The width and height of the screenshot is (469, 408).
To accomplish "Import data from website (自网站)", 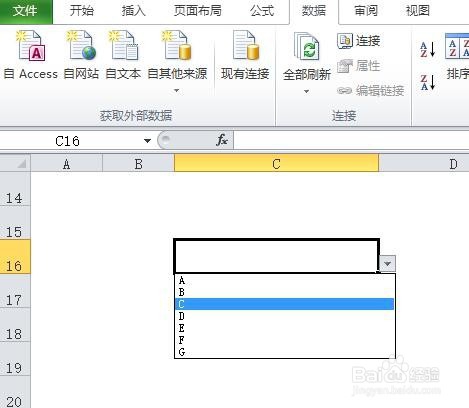I will click(x=81, y=55).
